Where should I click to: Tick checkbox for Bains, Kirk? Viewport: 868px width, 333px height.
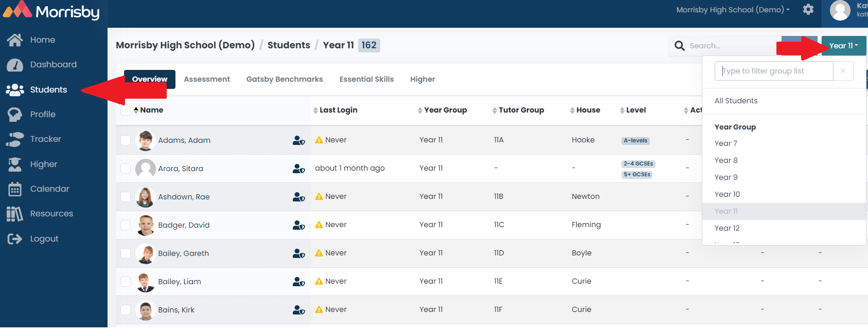[x=126, y=310]
